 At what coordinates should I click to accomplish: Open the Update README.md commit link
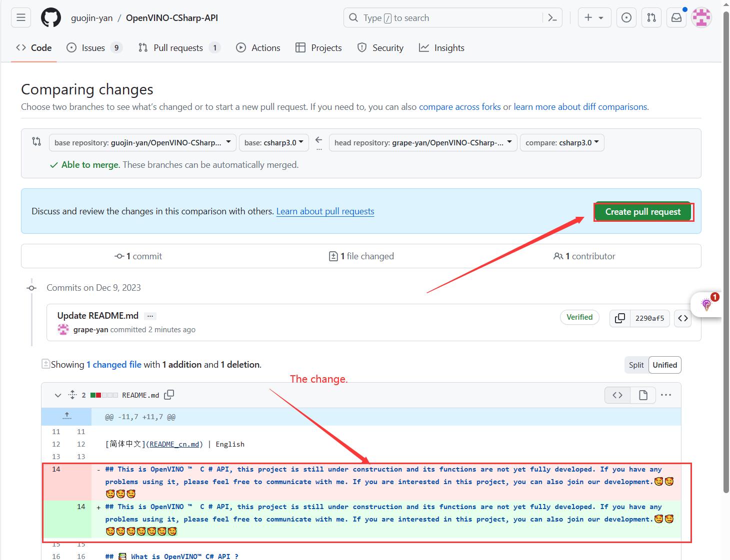(x=98, y=316)
